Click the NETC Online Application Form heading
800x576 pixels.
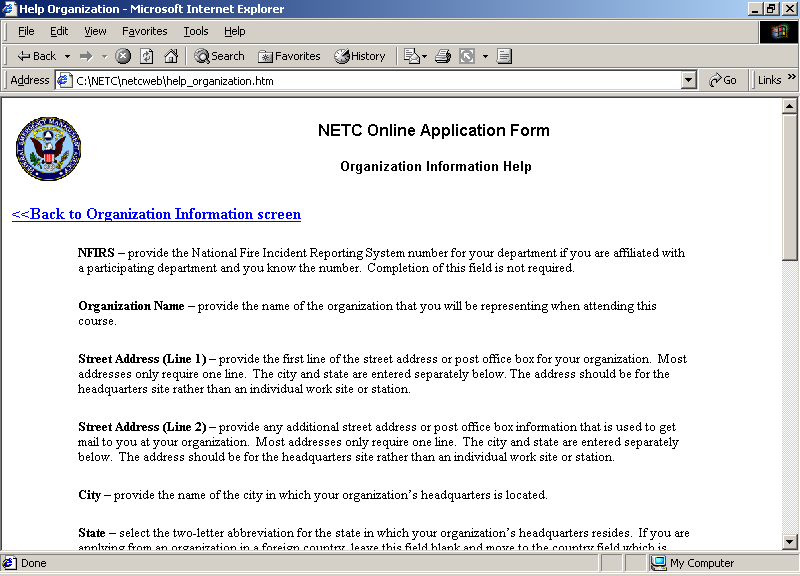(434, 131)
